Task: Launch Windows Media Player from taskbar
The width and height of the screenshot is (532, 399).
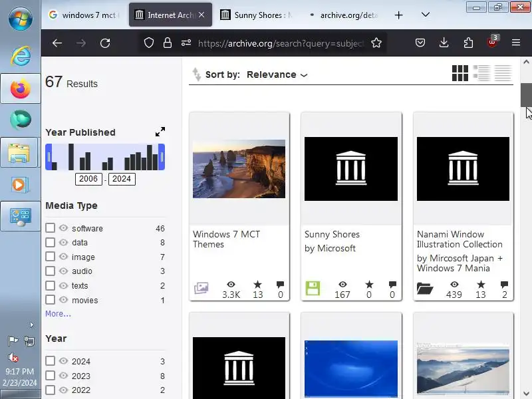Action: pos(21,185)
